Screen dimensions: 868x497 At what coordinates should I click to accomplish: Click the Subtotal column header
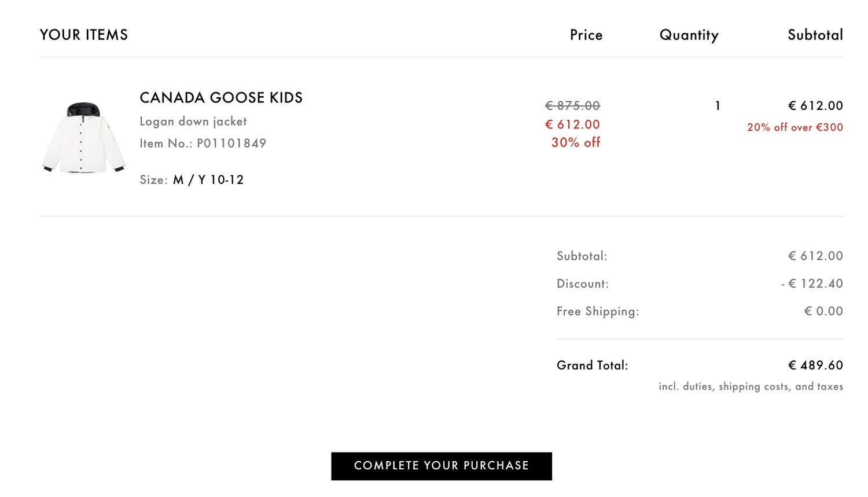tap(815, 35)
